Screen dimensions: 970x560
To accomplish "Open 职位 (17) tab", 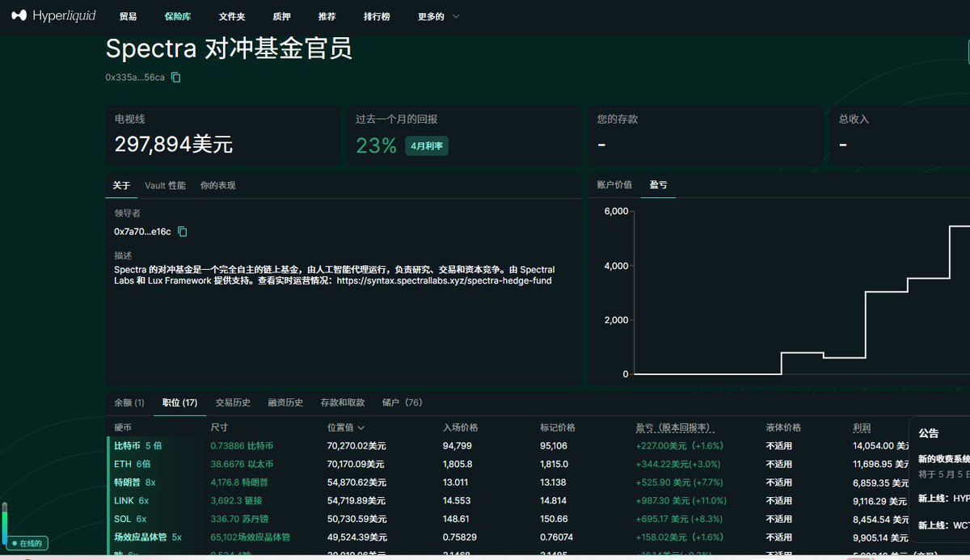I will [x=179, y=402].
